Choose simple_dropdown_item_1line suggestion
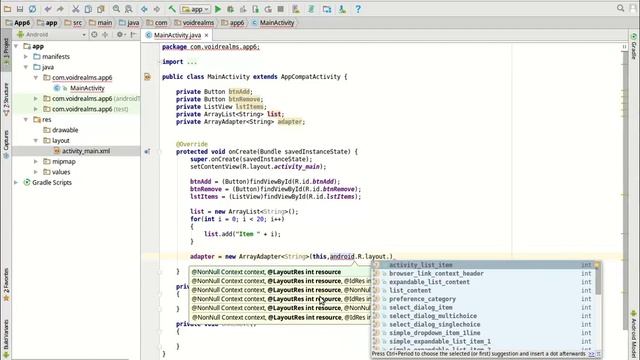 pyautogui.click(x=483, y=333)
